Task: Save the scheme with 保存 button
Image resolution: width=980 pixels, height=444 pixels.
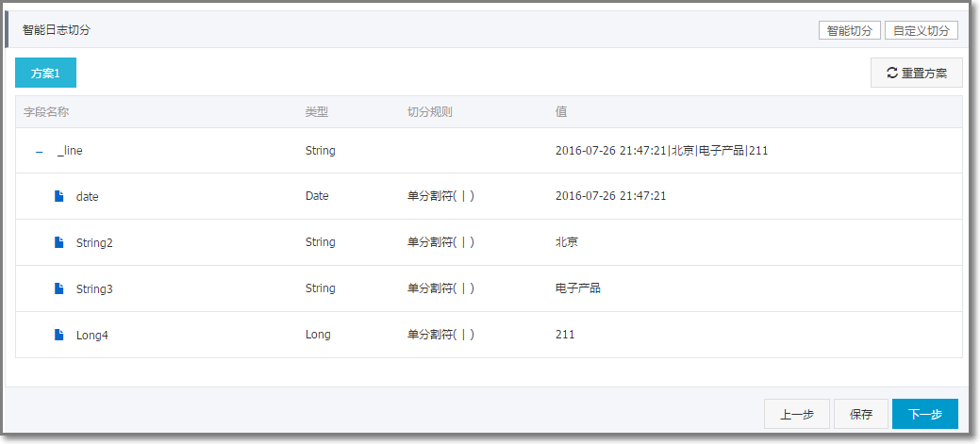Action: click(x=860, y=414)
